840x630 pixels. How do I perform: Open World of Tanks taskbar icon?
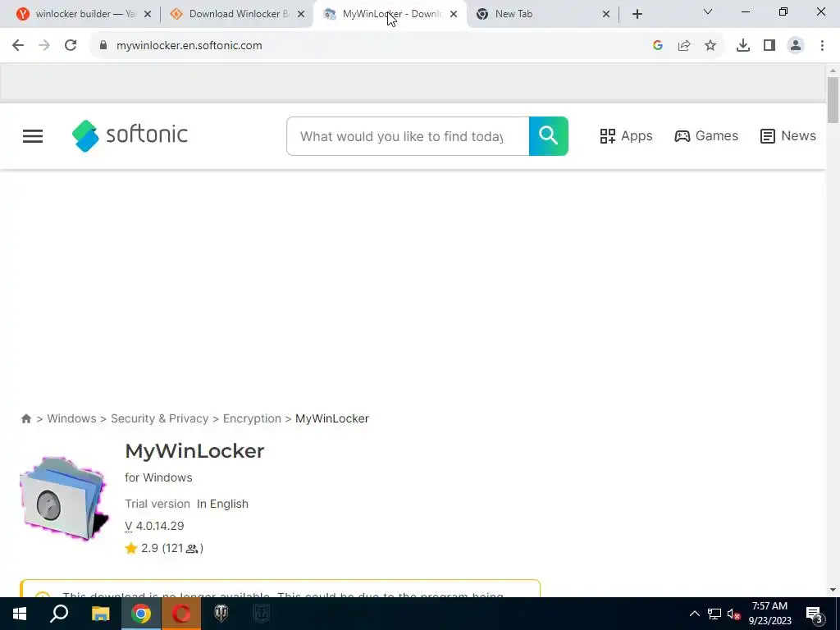pos(221,614)
